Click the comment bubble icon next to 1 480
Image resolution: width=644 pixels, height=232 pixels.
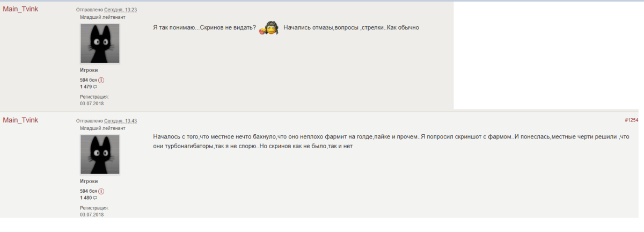(96, 198)
